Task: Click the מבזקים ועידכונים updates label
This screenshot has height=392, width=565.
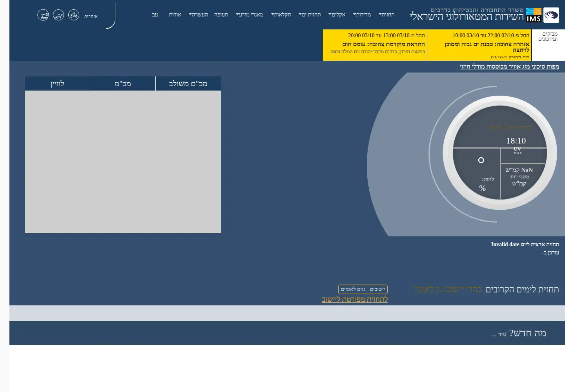Action: click(548, 36)
